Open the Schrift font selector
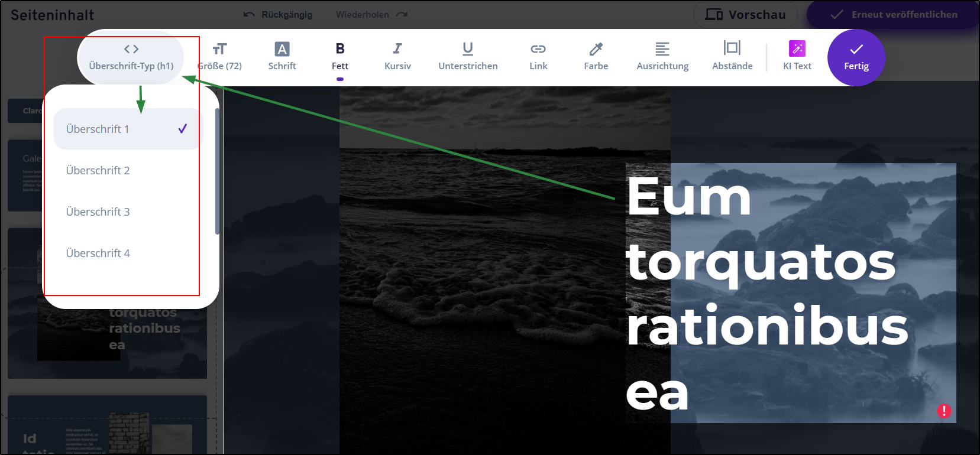980x455 pixels. click(282, 57)
